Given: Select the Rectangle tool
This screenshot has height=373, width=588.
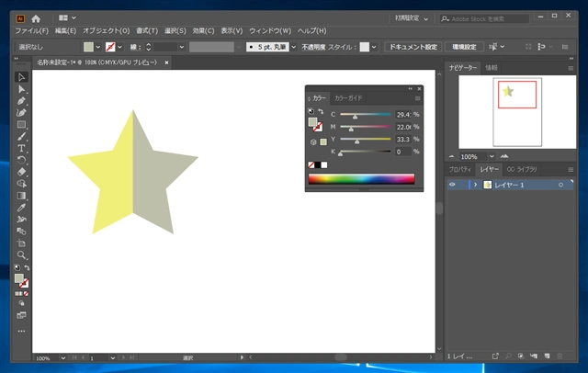Looking at the screenshot, I should click(x=21, y=124).
